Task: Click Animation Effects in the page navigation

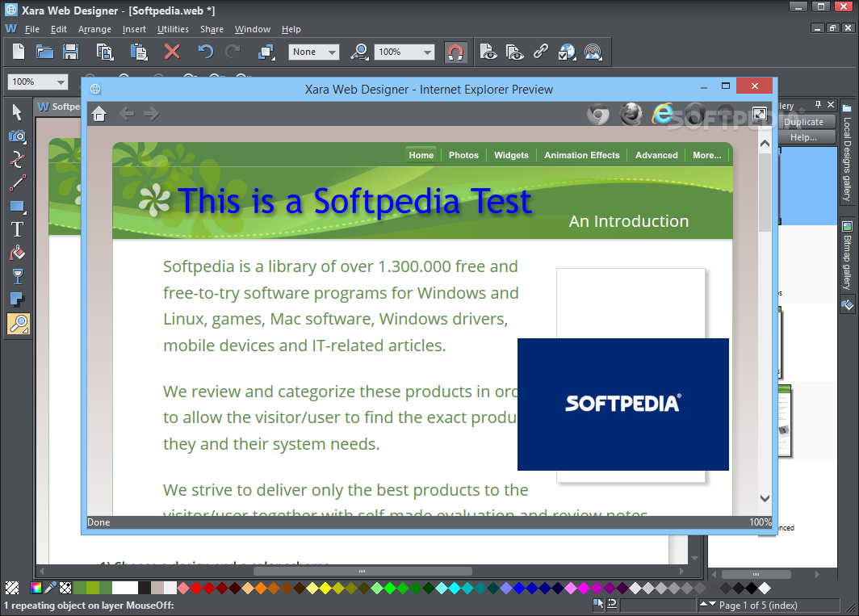Action: pyautogui.click(x=582, y=155)
